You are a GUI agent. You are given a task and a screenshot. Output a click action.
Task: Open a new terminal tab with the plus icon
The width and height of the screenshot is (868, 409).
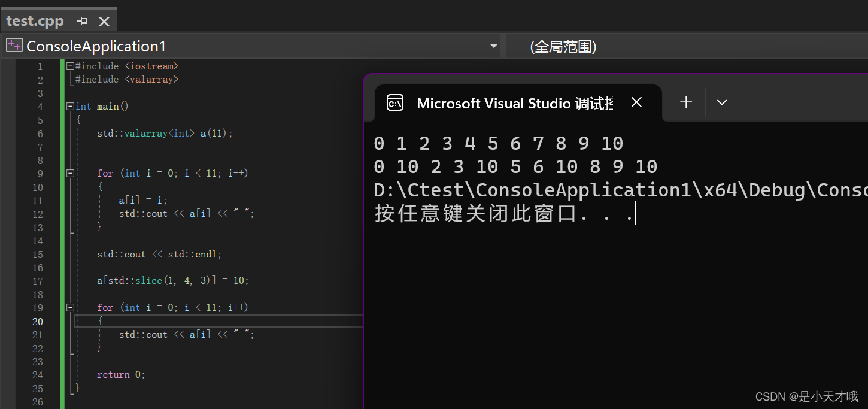pos(685,102)
